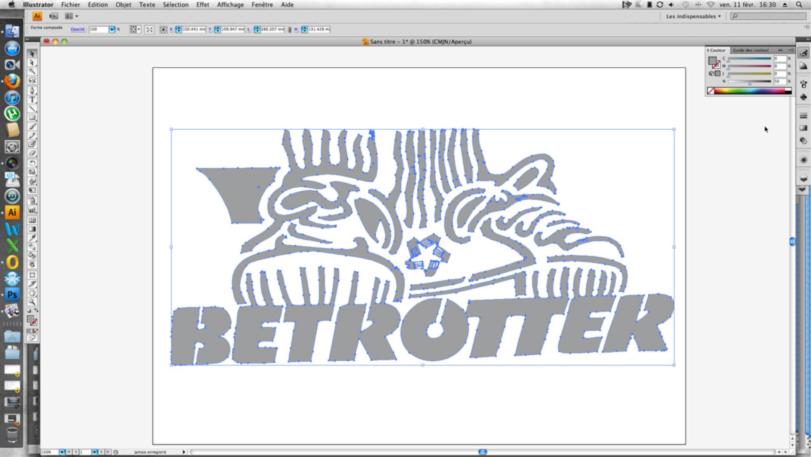Click the Fill swatch in the Color panel

pos(712,61)
